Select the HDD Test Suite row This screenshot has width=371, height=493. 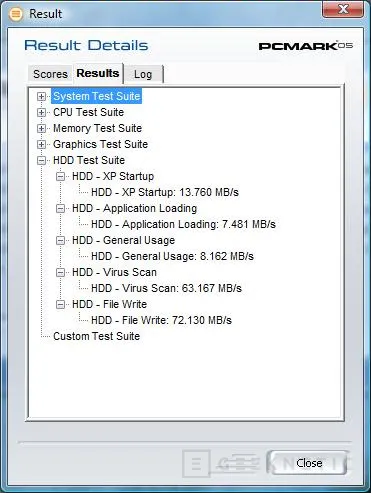(x=89, y=160)
